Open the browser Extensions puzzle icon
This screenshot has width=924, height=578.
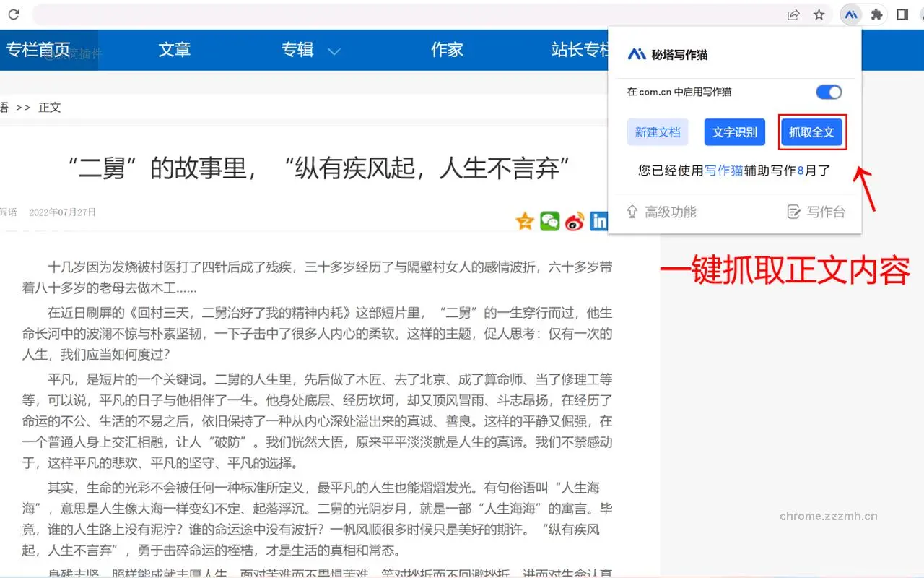[x=876, y=14]
